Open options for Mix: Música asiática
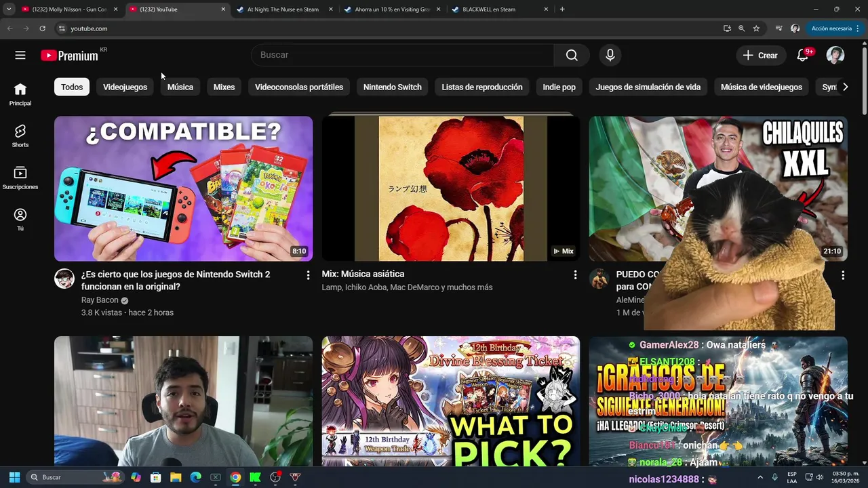Viewport: 868px width, 488px height. coord(575,275)
